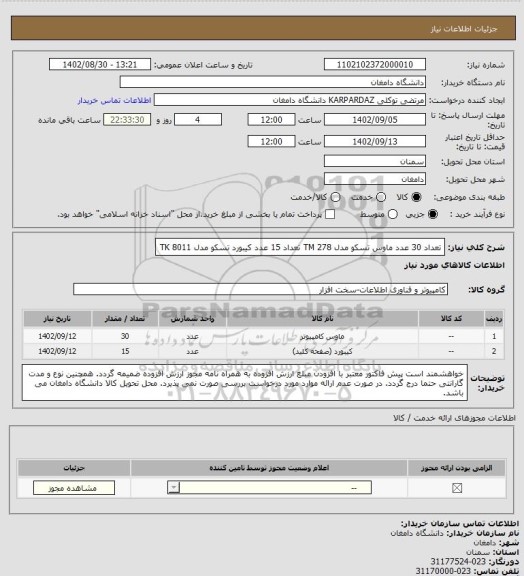Click the واحد شمارش column header

[x=192, y=318]
